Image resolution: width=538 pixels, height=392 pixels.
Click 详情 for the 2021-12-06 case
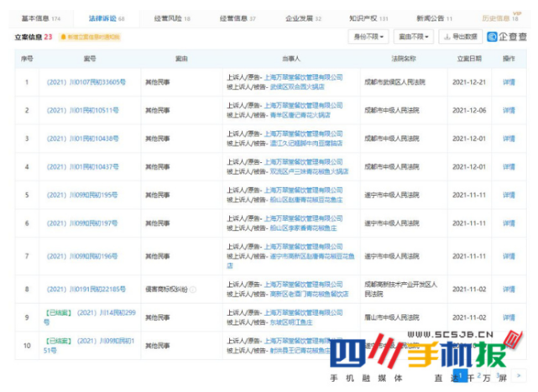pos(509,111)
